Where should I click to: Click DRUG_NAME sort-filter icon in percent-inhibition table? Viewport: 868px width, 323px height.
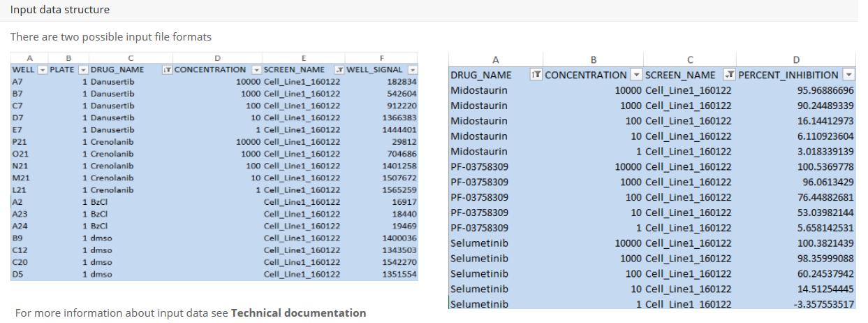(536, 75)
